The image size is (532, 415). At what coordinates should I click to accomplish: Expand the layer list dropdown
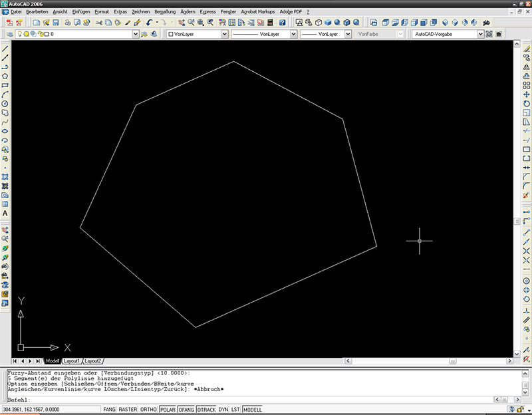click(136, 33)
